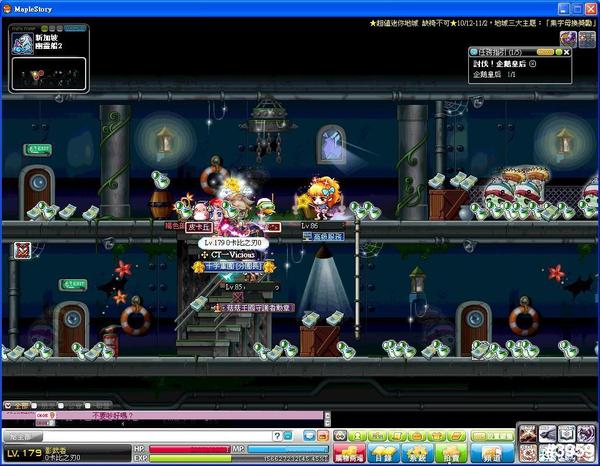Click the fourth green shortcut icon

(x=417, y=436)
